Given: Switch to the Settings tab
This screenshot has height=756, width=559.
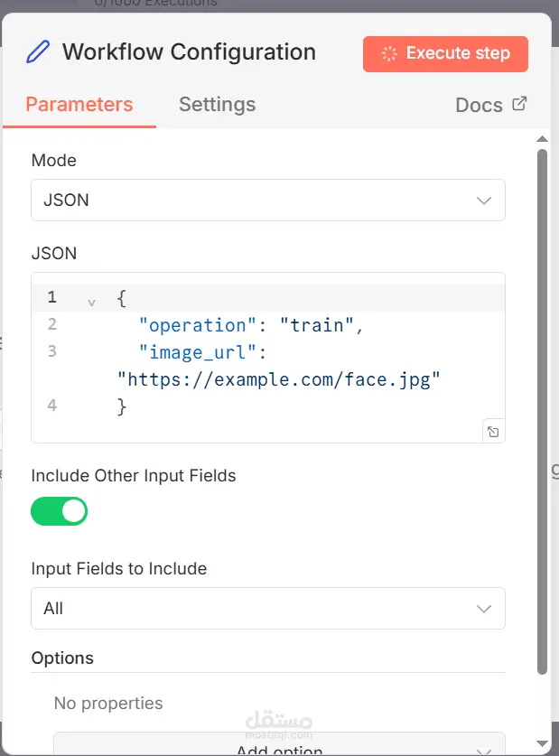Looking at the screenshot, I should pyautogui.click(x=217, y=105).
